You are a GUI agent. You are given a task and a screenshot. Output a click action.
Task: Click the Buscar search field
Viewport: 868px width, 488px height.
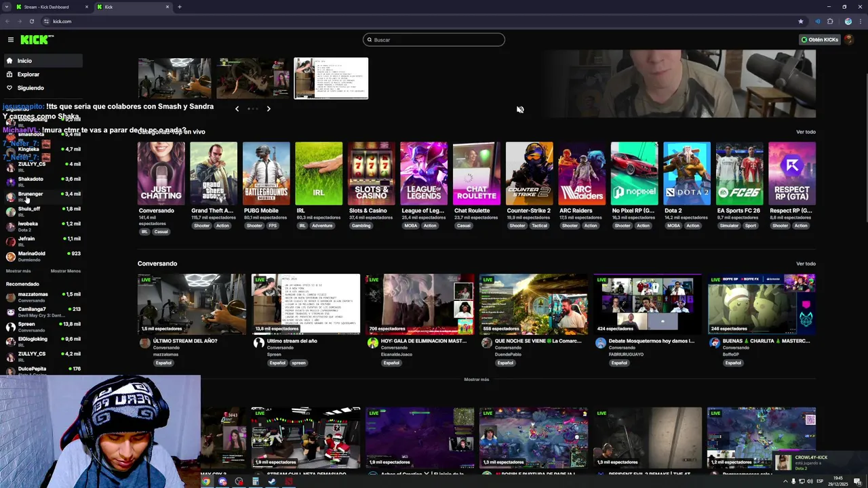pos(434,40)
